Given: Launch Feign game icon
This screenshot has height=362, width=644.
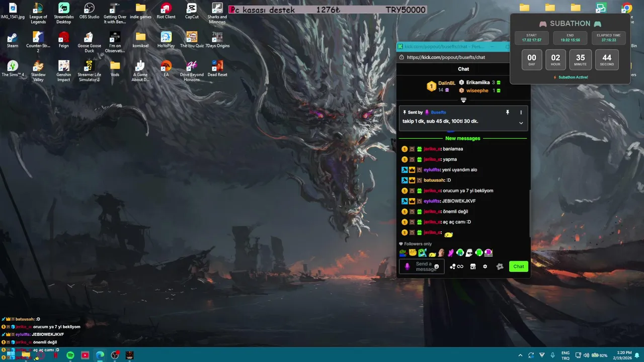Looking at the screenshot, I should 63,40.
